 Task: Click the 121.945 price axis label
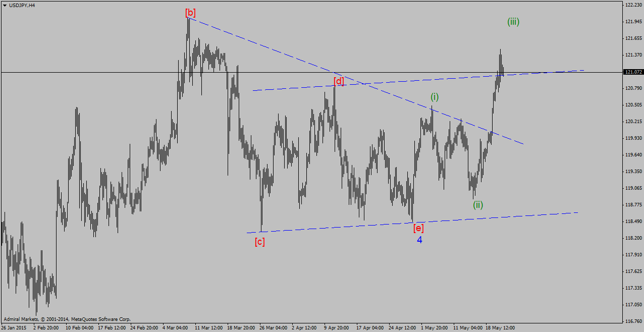(x=633, y=22)
